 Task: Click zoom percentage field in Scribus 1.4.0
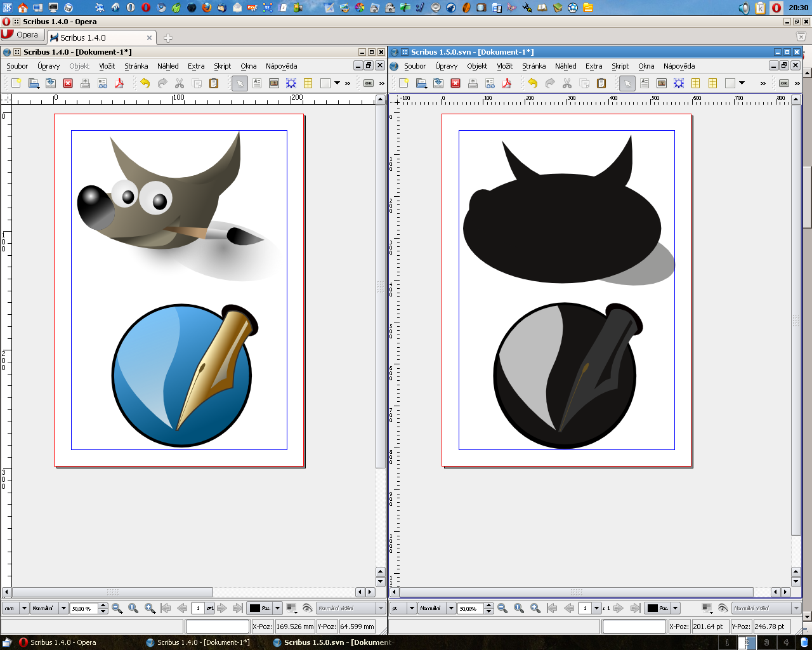pyautogui.click(x=84, y=608)
